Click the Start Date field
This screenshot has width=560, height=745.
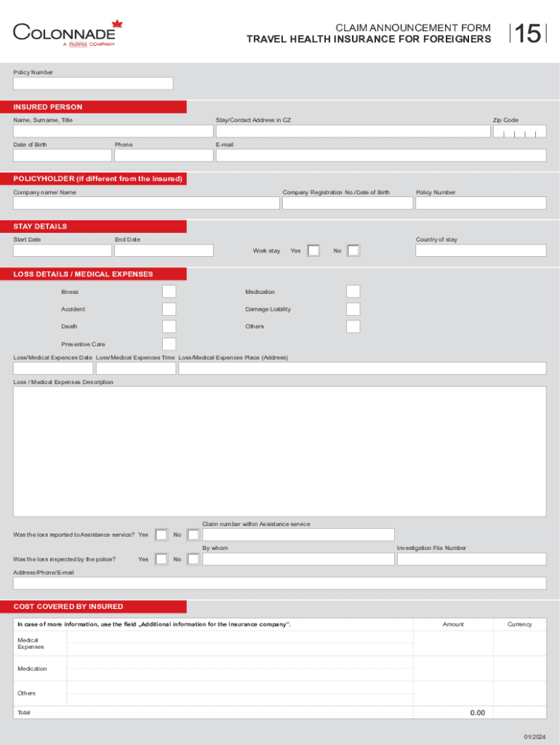tap(63, 251)
